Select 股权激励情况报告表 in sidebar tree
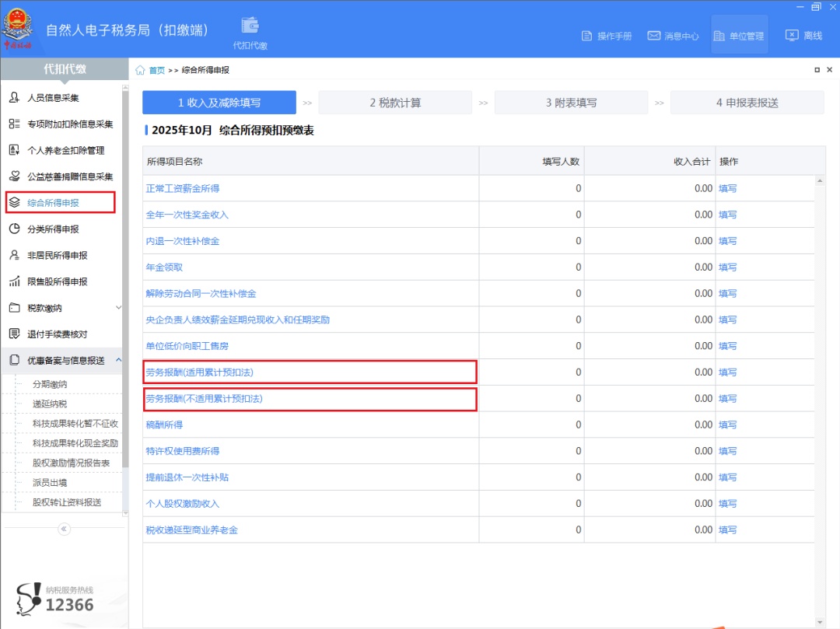This screenshot has height=629, width=840. tap(71, 463)
